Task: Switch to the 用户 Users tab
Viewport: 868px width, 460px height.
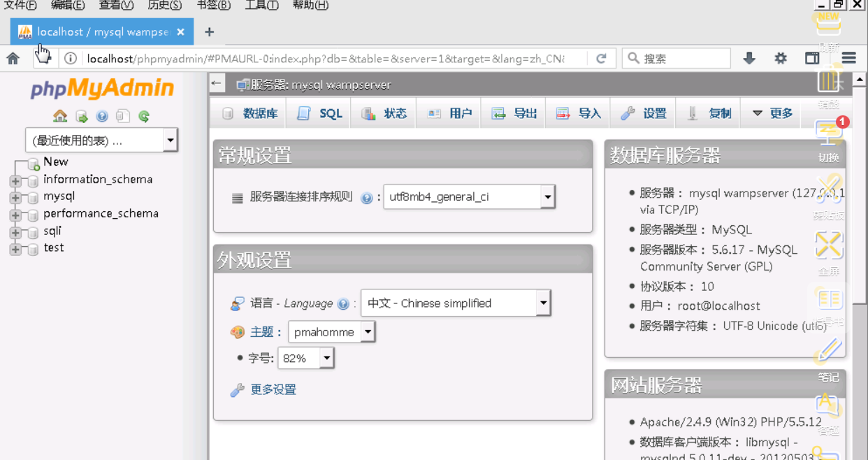Action: point(449,113)
